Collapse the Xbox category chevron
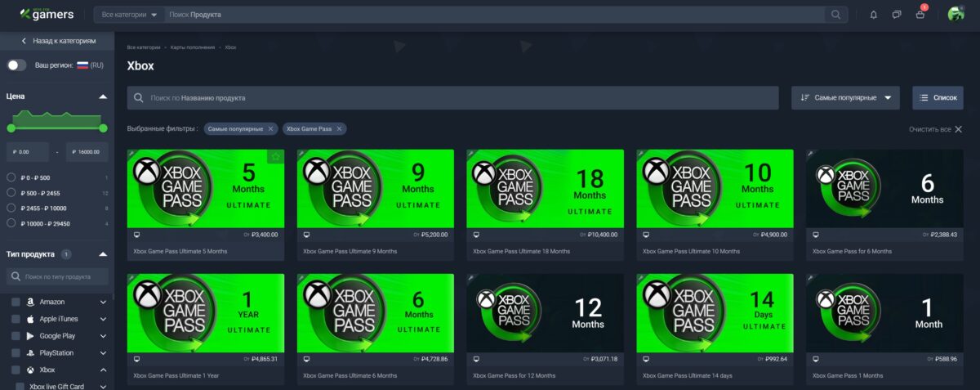Screen dimensions: 980x390 [x=103, y=370]
